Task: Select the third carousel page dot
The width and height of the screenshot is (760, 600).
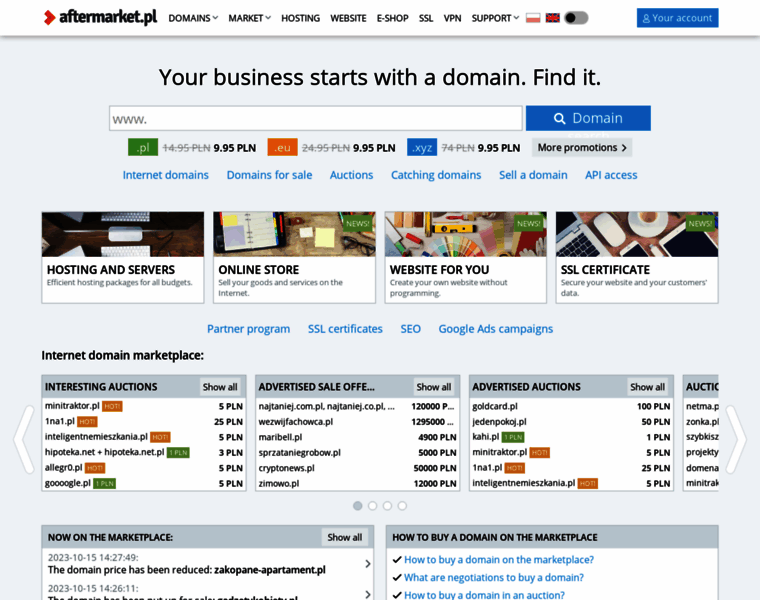Action: [x=387, y=506]
